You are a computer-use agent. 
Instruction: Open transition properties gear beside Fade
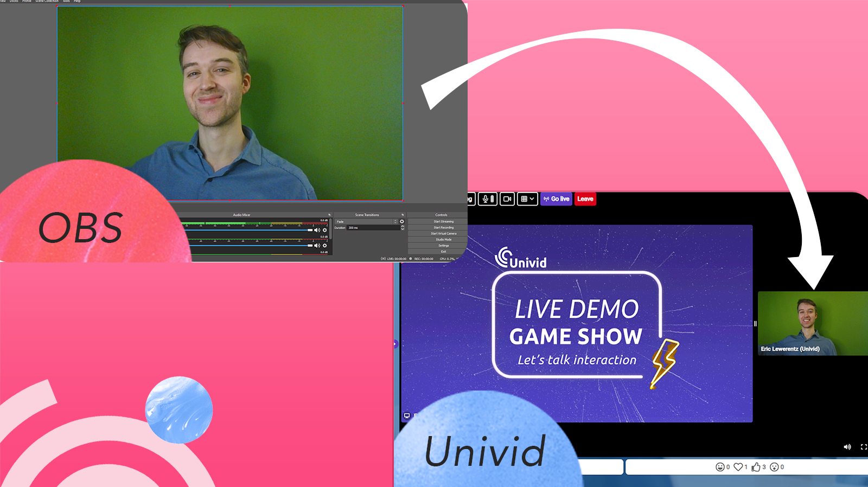402,221
